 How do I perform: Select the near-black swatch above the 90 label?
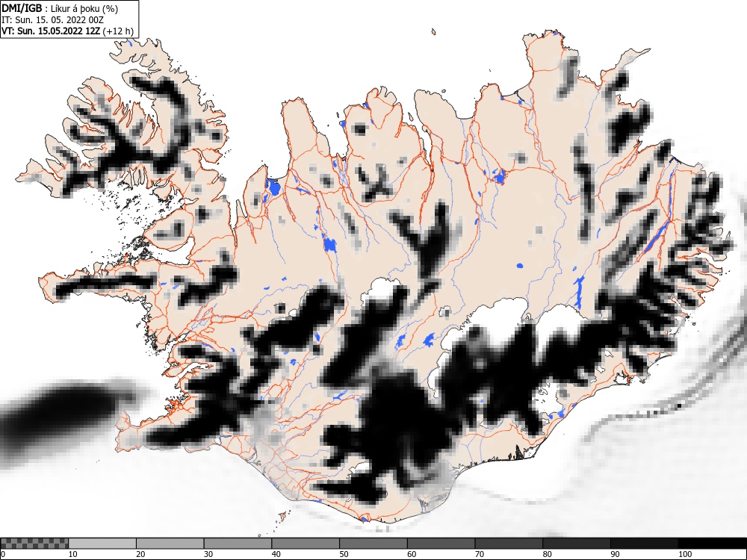click(x=644, y=544)
